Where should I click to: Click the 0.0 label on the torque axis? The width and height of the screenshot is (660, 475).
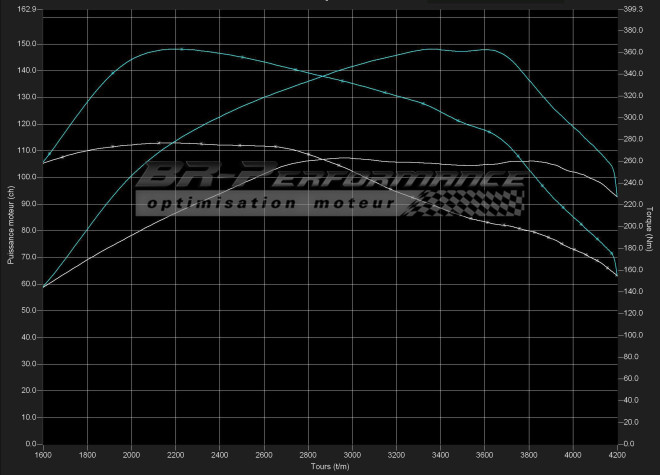[632, 444]
